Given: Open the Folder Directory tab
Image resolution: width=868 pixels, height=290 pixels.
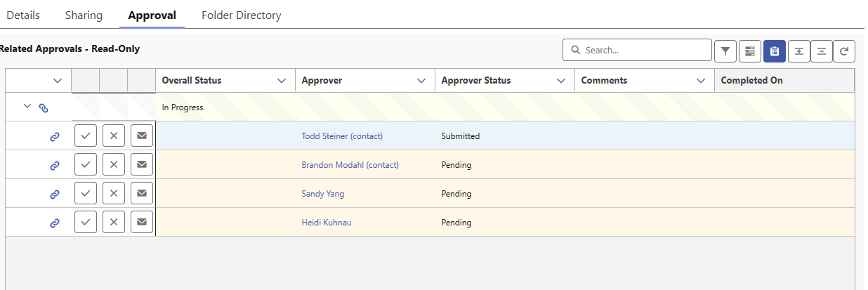Looking at the screenshot, I should 241,15.
